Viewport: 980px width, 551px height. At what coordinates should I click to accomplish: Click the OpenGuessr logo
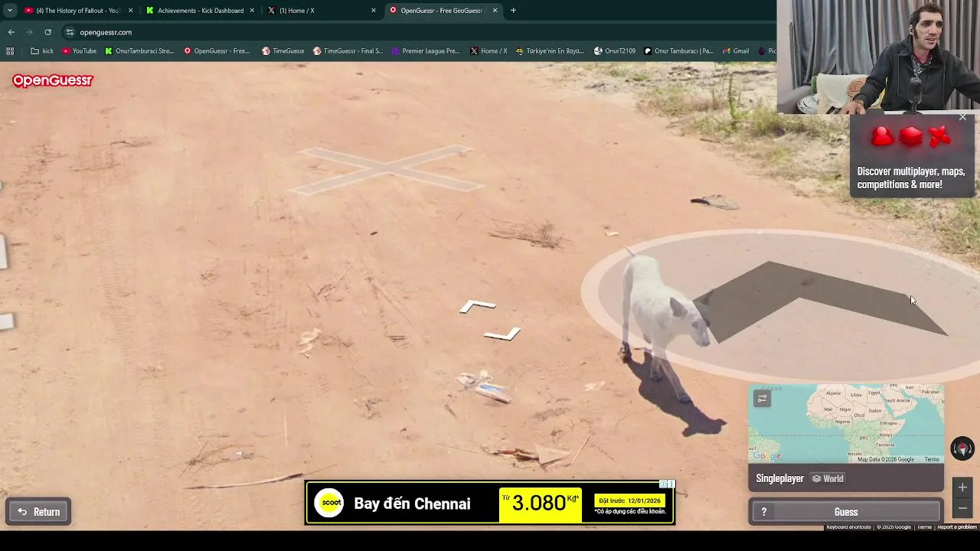pos(53,80)
